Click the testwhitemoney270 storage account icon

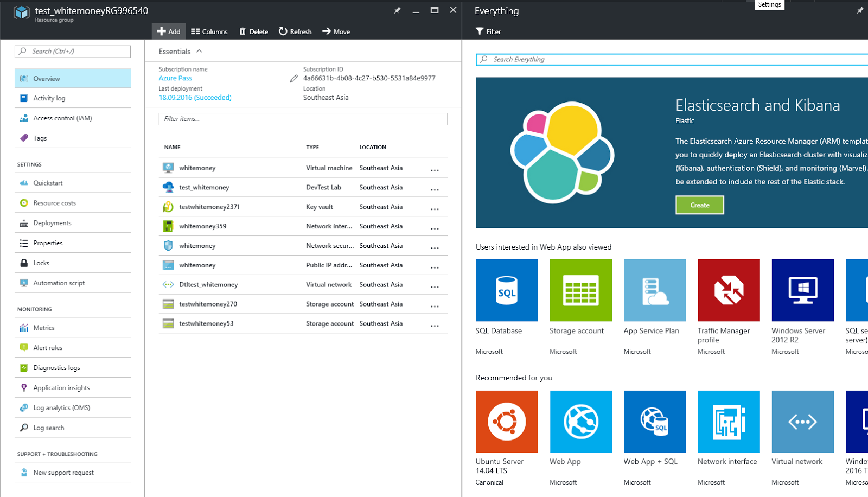click(168, 304)
